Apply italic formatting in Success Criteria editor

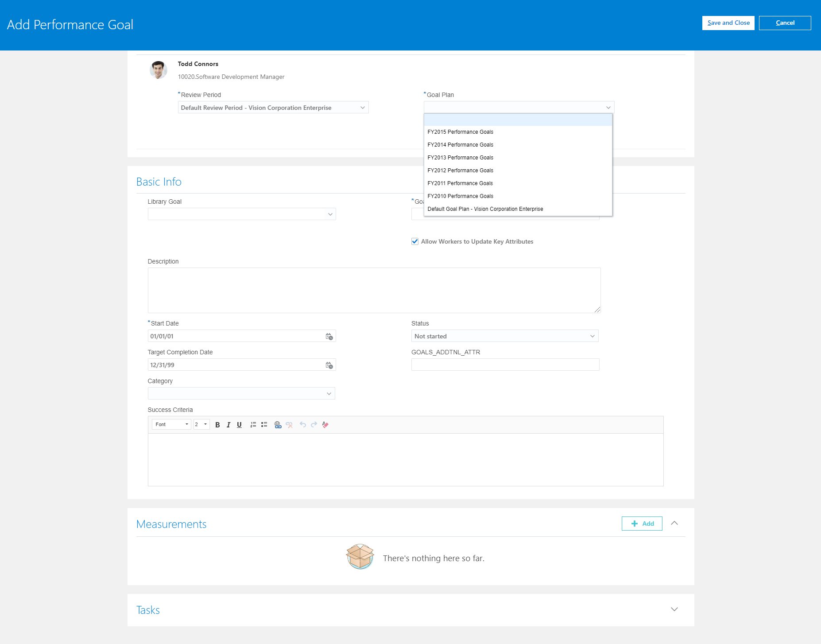pyautogui.click(x=228, y=424)
